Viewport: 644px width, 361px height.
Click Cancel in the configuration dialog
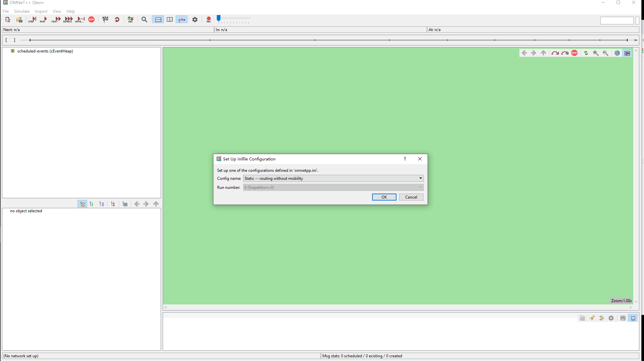click(x=411, y=197)
